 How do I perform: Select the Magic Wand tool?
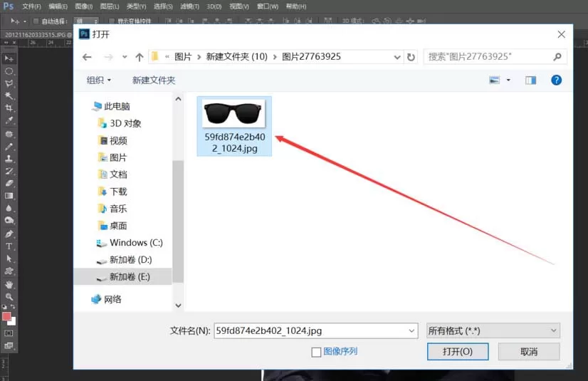(x=9, y=96)
